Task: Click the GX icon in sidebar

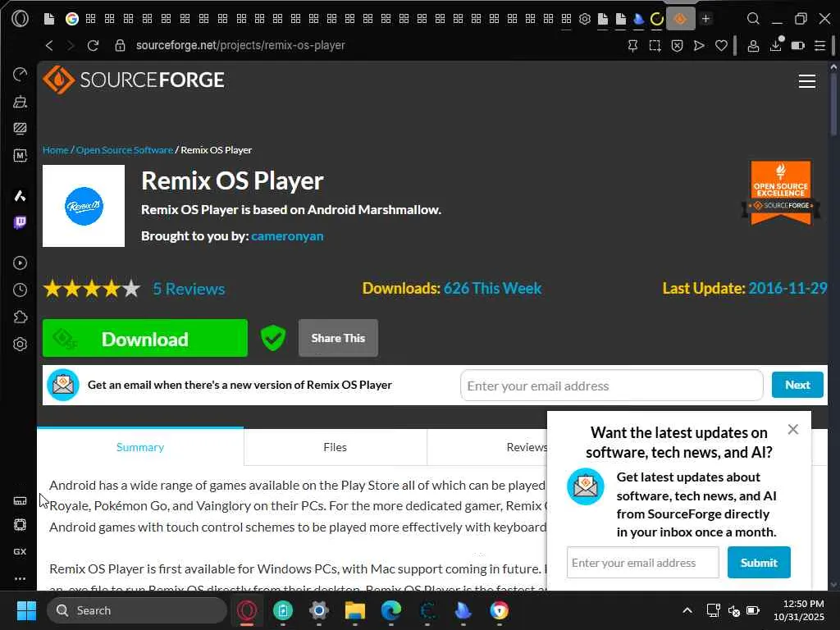Action: (20, 551)
